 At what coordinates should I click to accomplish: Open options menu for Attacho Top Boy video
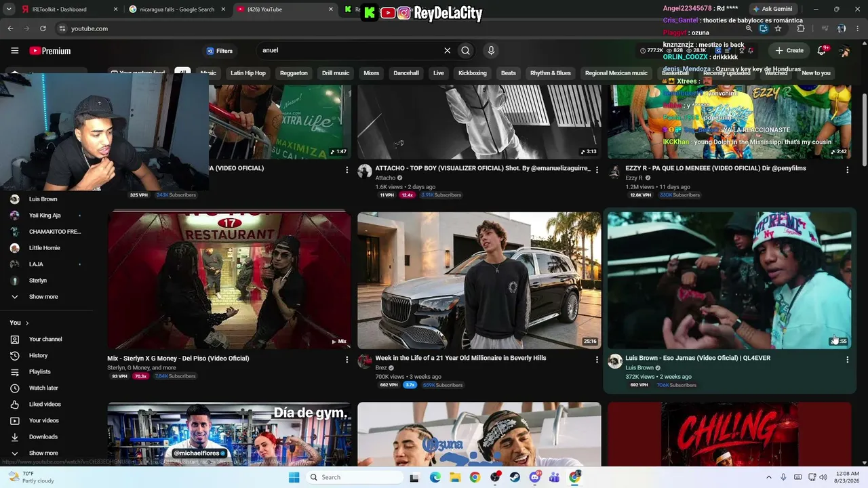point(597,169)
